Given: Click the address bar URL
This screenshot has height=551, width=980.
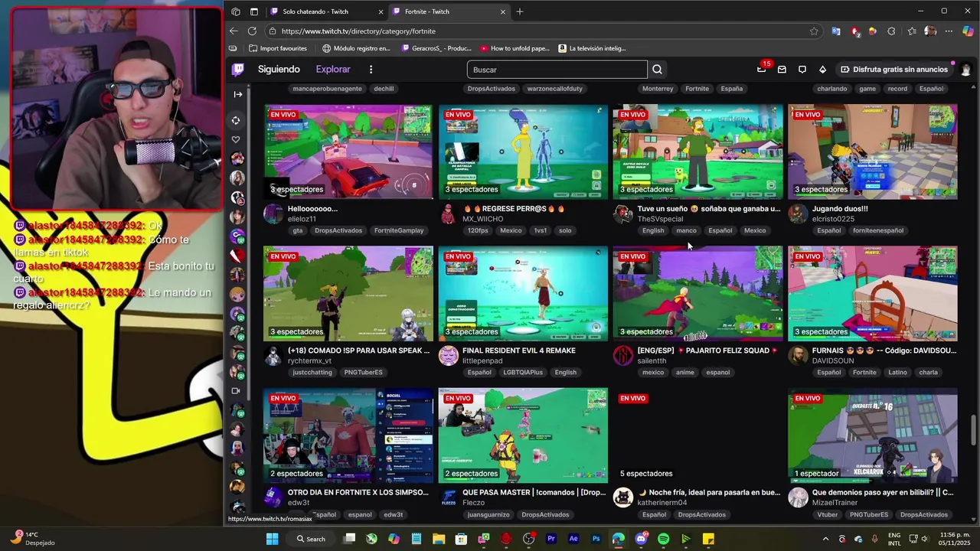Looking at the screenshot, I should click(x=358, y=31).
